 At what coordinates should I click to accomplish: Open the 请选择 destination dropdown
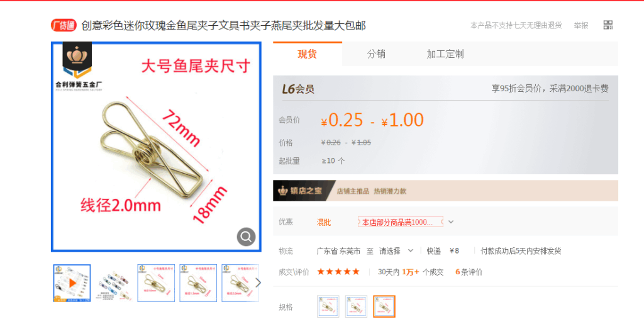[396, 251]
